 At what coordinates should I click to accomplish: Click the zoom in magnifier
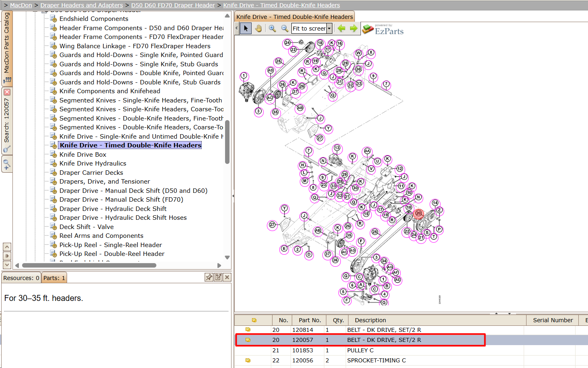coord(272,29)
